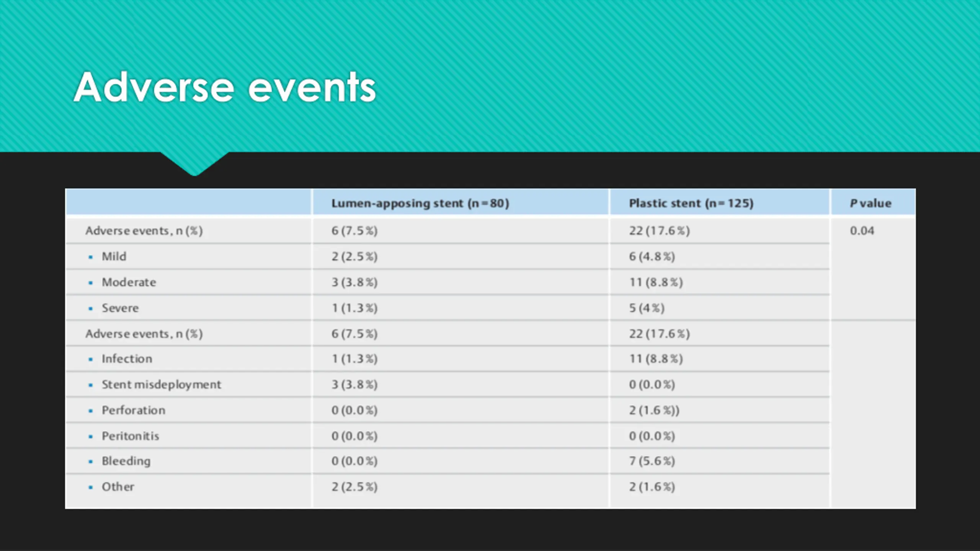Click the Infection plastic stent value '11 (8.8%)'
This screenshot has height=551, width=980.
(656, 359)
